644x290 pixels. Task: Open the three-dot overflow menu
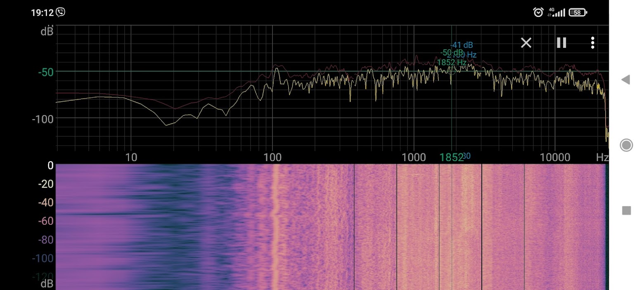click(592, 43)
